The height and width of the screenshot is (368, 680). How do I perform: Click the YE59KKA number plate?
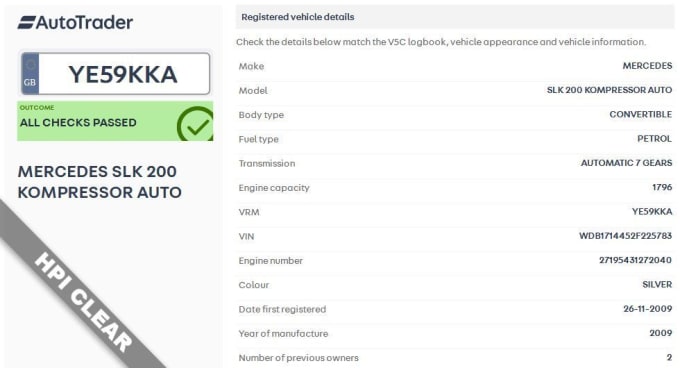[x=115, y=74]
